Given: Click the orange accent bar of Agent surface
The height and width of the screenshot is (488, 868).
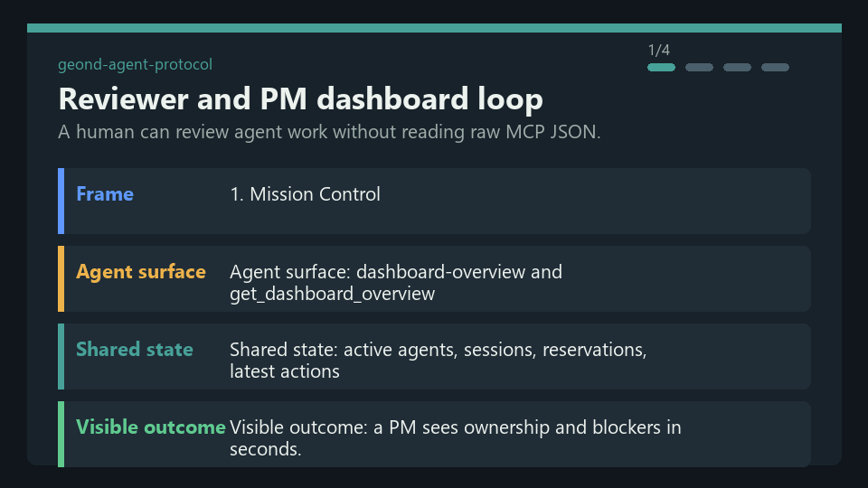Looking at the screenshot, I should coord(61,279).
